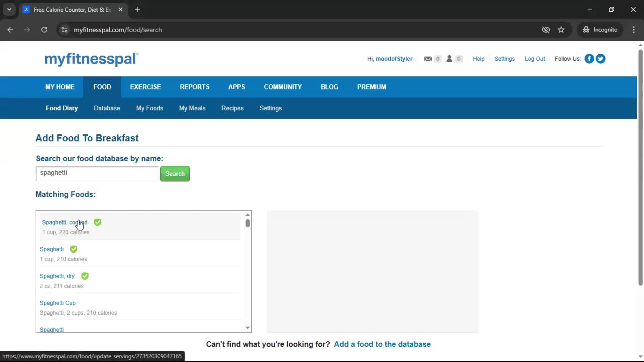
Task: Open the messages envelope icon
Action: pos(428,59)
